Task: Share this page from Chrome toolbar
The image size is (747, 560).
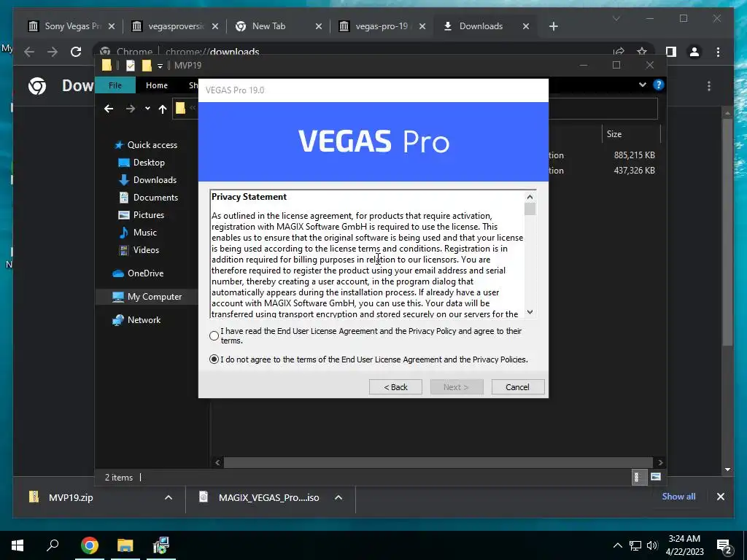Action: 619,52
